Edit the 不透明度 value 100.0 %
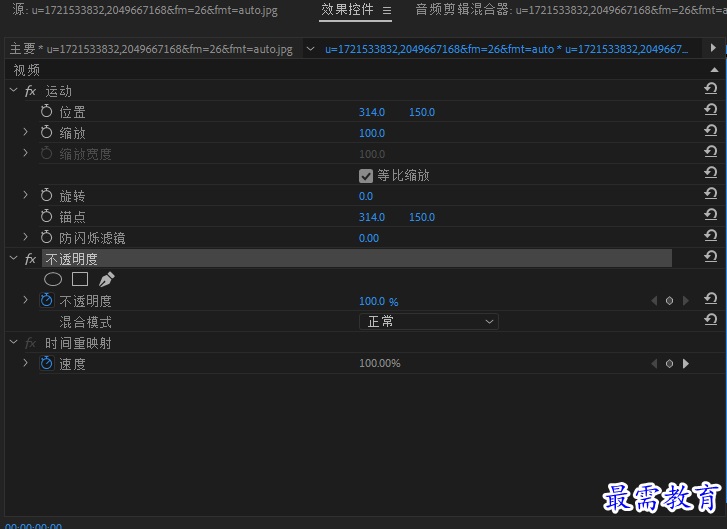This screenshot has width=727, height=529. (x=378, y=301)
